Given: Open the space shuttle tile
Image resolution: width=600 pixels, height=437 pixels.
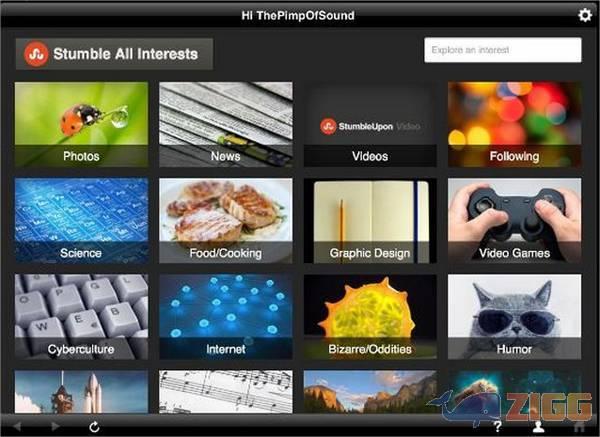Looking at the screenshot, I should 81,391.
